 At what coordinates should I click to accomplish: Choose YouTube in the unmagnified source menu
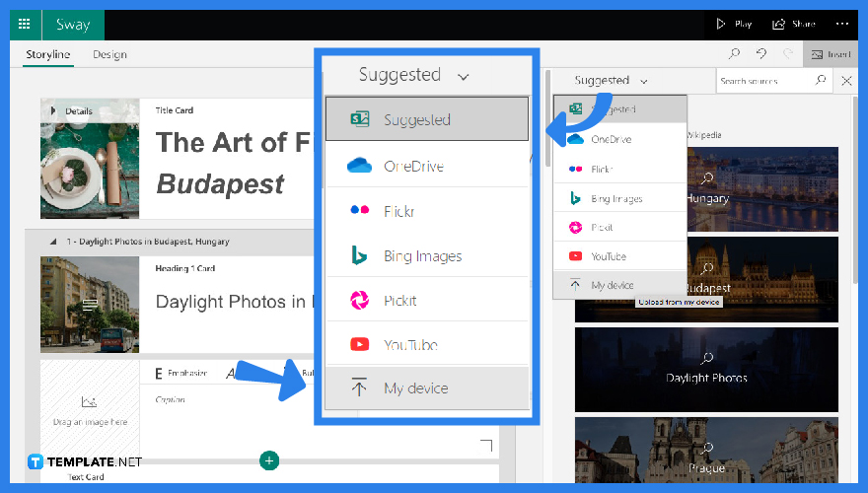click(x=620, y=256)
